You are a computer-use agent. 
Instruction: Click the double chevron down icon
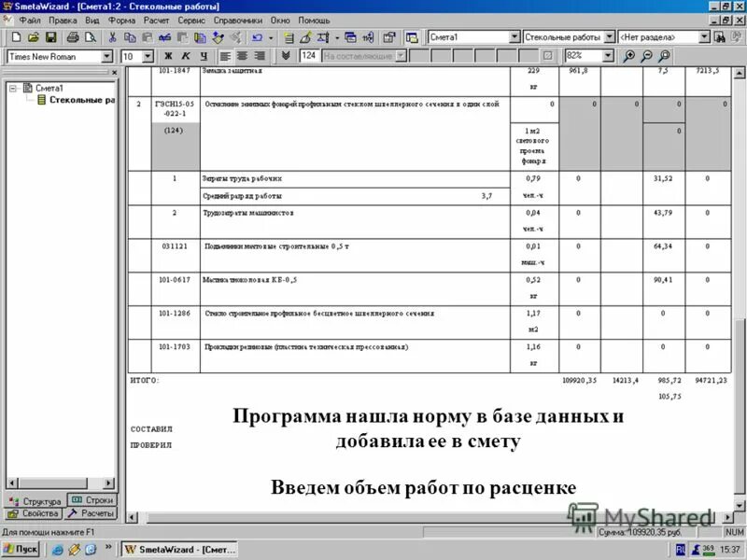[x=286, y=56]
